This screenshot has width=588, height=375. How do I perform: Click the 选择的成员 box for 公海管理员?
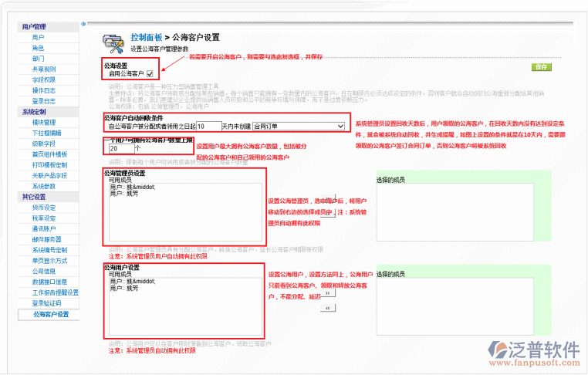point(455,212)
